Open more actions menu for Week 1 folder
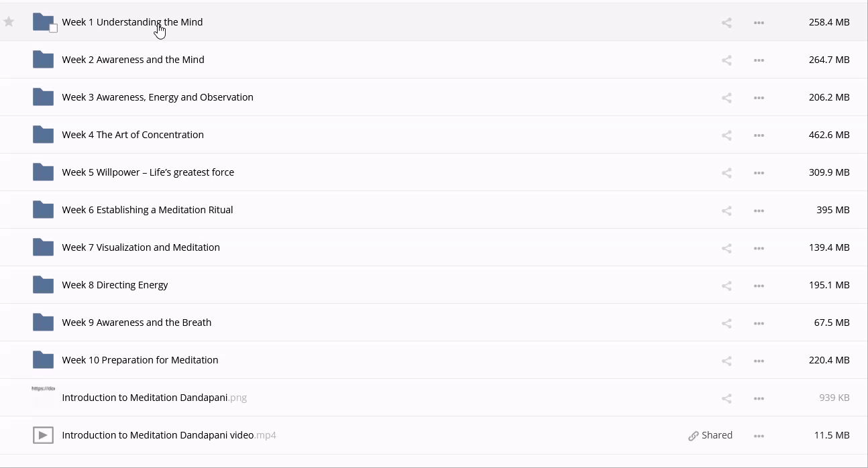This screenshot has width=868, height=468. 759,23
